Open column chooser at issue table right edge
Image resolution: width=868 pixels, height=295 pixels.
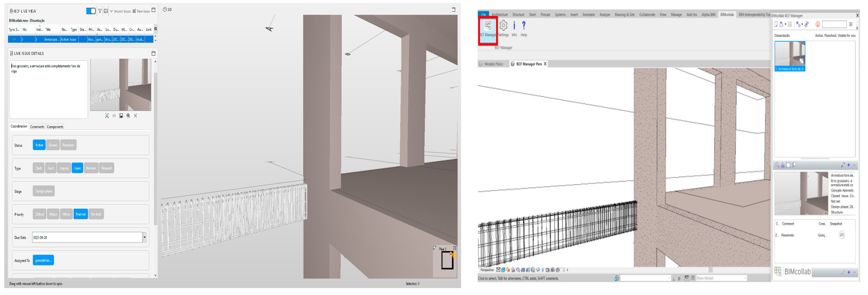155,29
